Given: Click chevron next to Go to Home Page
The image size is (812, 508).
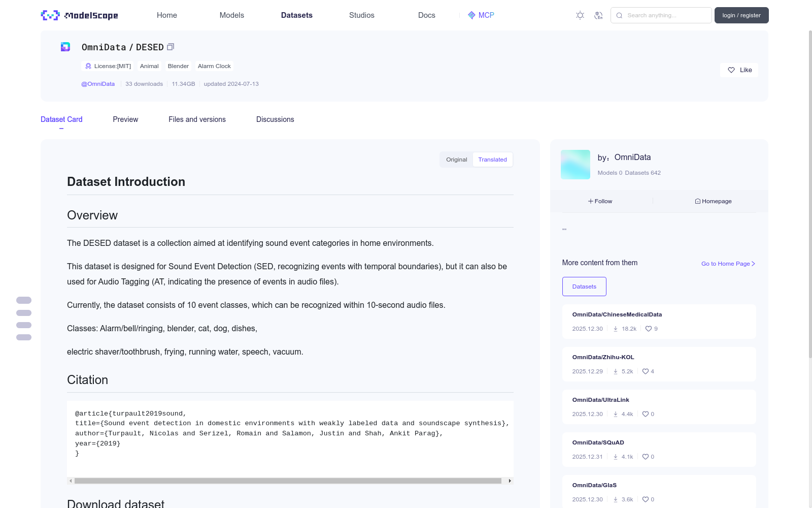Looking at the screenshot, I should click(754, 264).
